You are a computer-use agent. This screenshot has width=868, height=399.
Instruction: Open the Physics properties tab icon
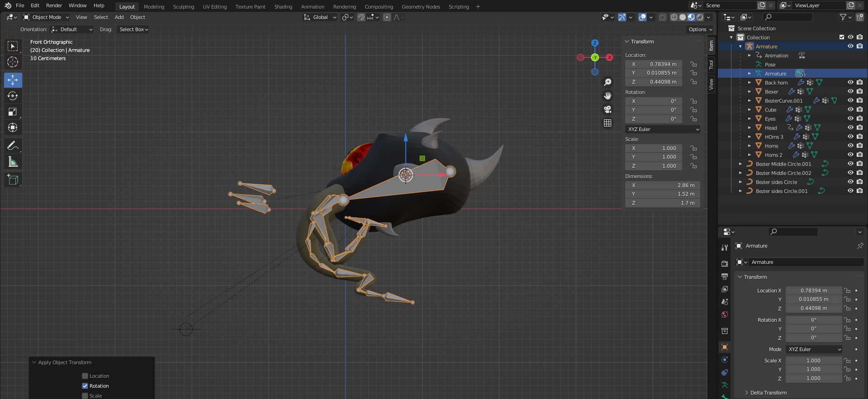[x=725, y=360]
